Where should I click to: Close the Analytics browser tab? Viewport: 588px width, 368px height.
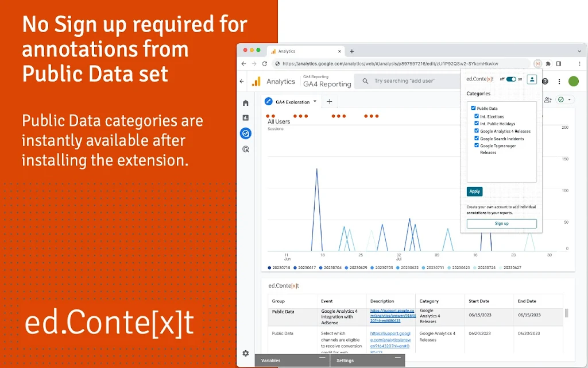339,51
